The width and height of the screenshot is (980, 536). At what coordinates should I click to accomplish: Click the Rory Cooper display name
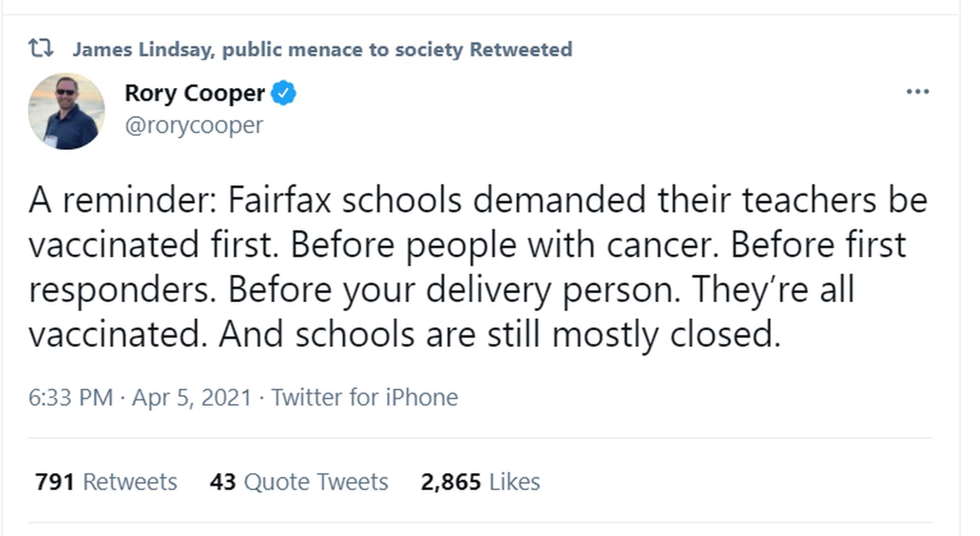195,93
